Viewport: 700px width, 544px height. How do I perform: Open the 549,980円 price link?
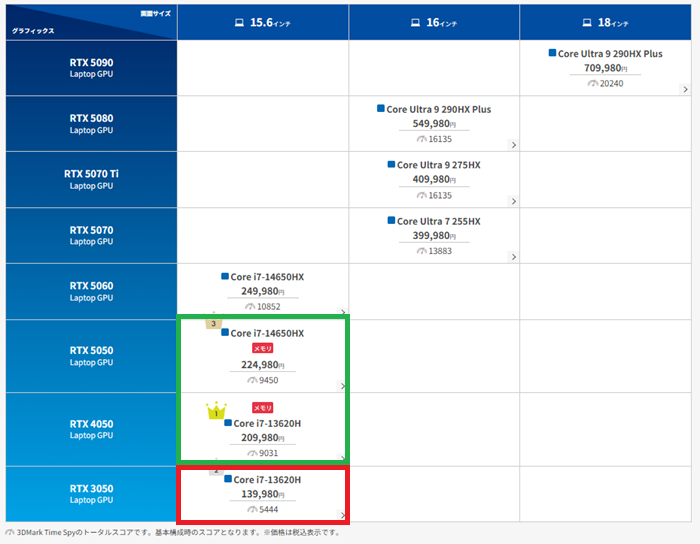(x=434, y=124)
